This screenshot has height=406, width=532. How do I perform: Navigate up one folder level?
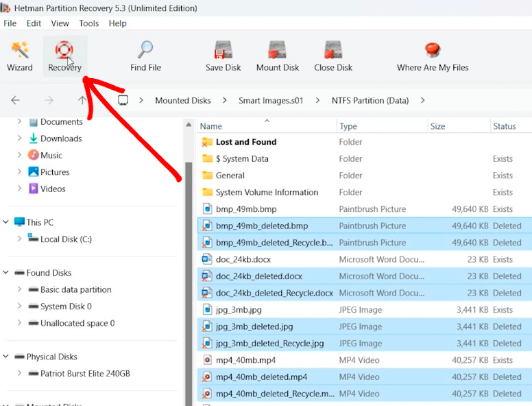point(82,100)
